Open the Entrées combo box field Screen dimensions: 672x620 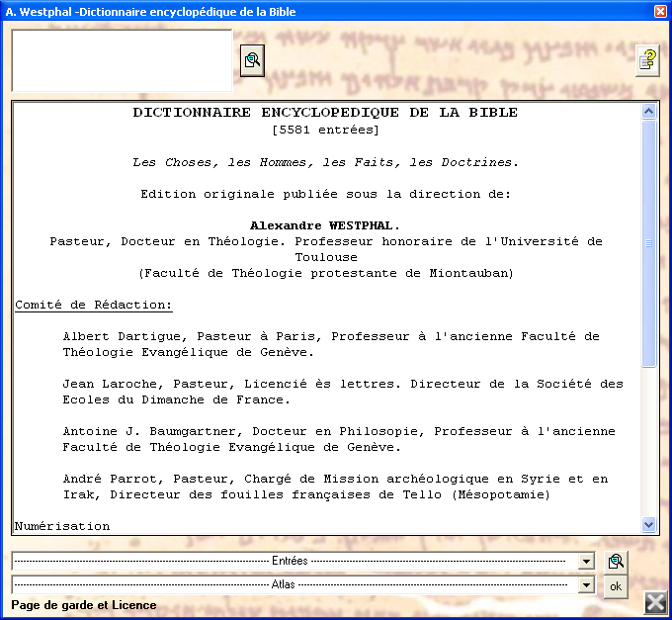(303, 562)
